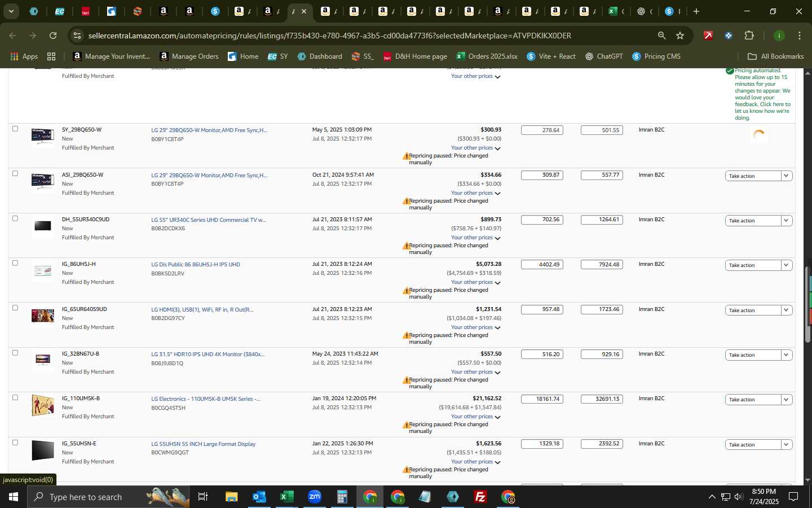
Task: Open the Apps bookmark shortcut
Action: coord(24,56)
